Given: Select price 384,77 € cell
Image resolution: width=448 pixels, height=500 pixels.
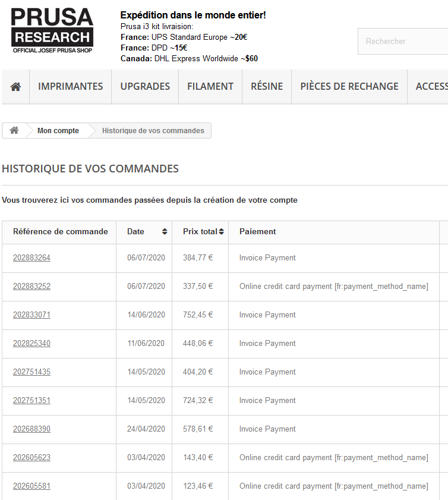Looking at the screenshot, I should click(200, 258).
